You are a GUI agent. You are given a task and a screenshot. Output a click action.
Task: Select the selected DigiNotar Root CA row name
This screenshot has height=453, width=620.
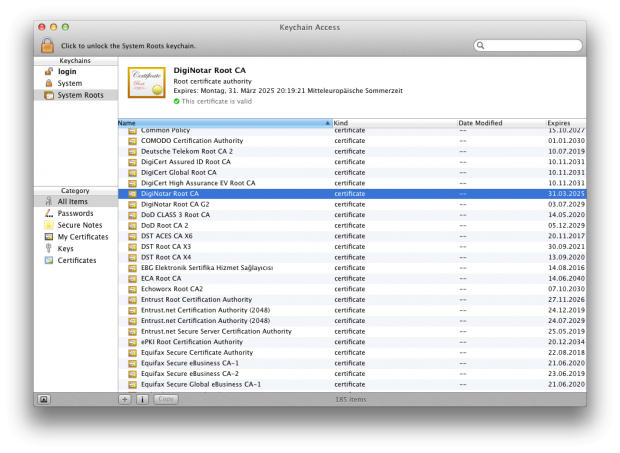tap(170, 194)
